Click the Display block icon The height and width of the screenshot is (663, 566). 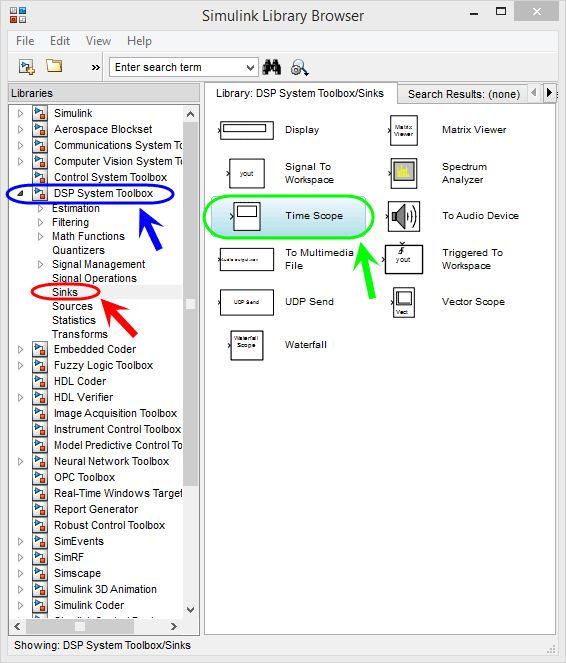246,130
